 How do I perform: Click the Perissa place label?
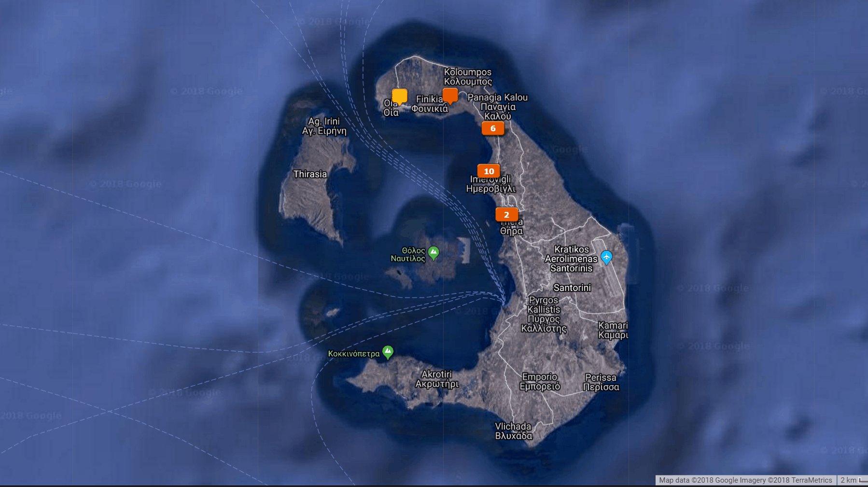(601, 382)
